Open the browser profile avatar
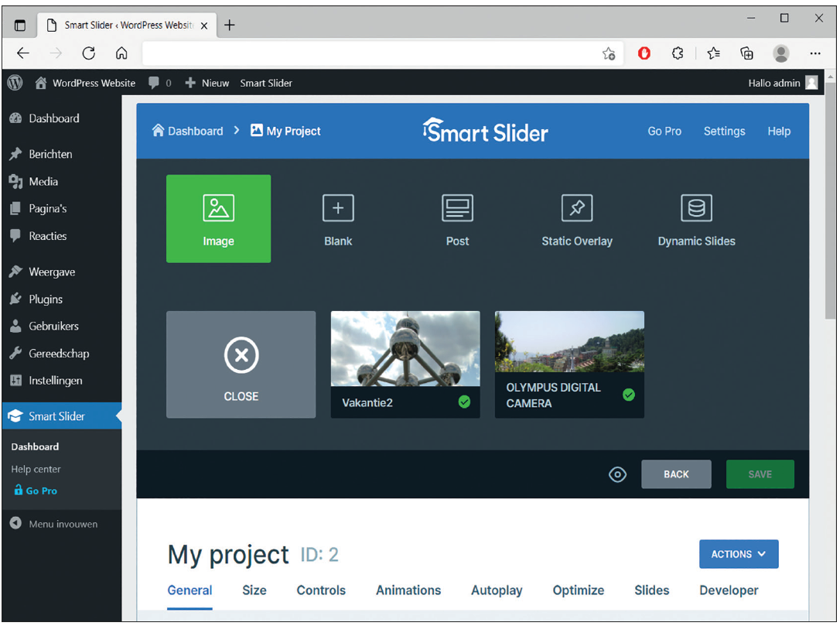Screen dimensions: 840x626 click(x=781, y=53)
